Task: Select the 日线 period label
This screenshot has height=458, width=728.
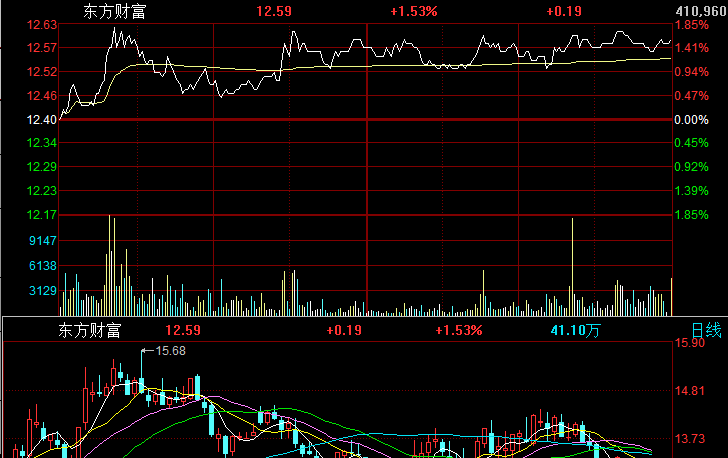Action: (707, 331)
